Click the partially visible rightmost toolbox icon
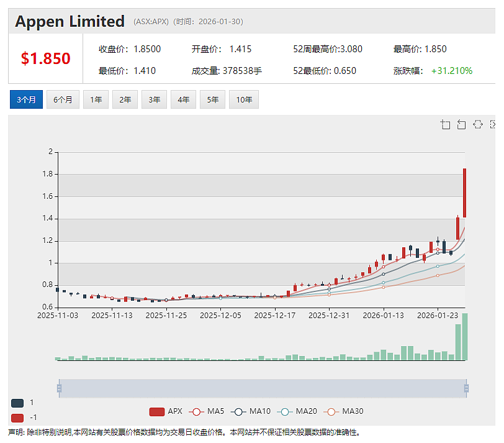504x443 pixels. coord(492,124)
